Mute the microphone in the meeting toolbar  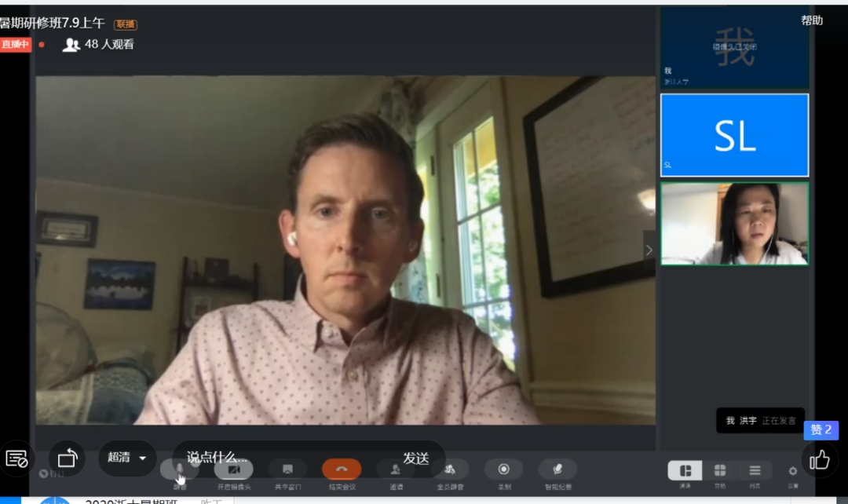pyautogui.click(x=180, y=469)
